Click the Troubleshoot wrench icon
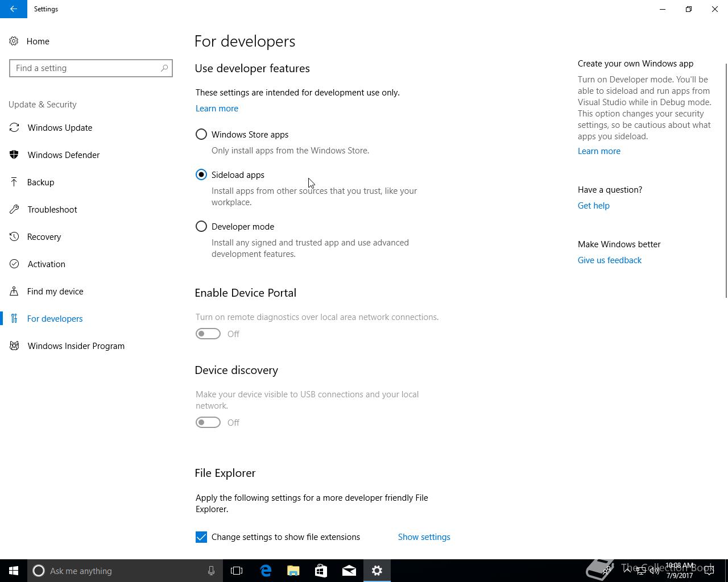Viewport: 728px width, 582px height. click(x=14, y=209)
